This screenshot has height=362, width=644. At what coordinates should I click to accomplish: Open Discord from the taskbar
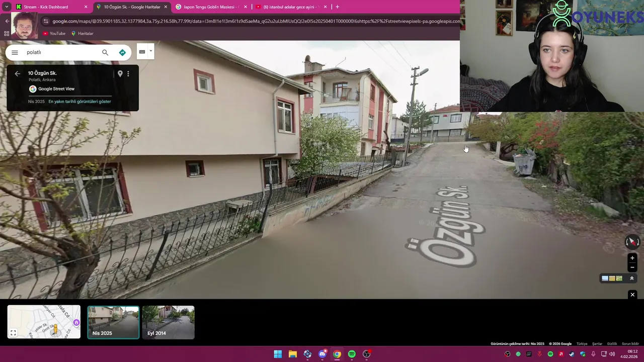point(322,354)
